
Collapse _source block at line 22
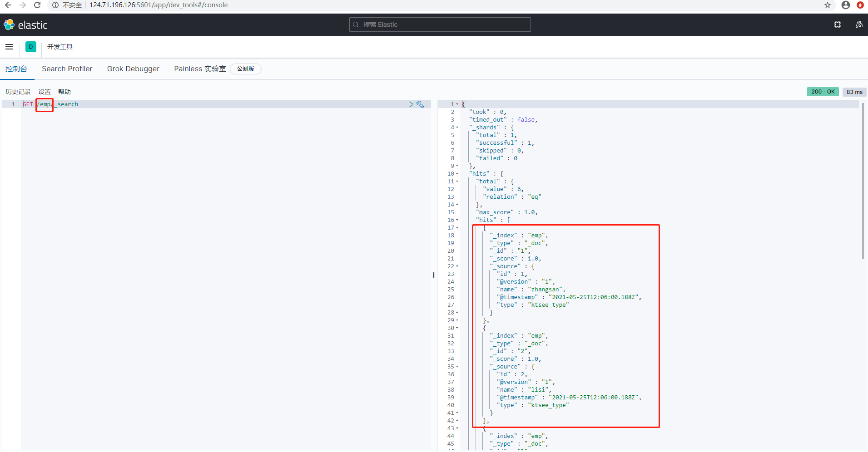457,266
